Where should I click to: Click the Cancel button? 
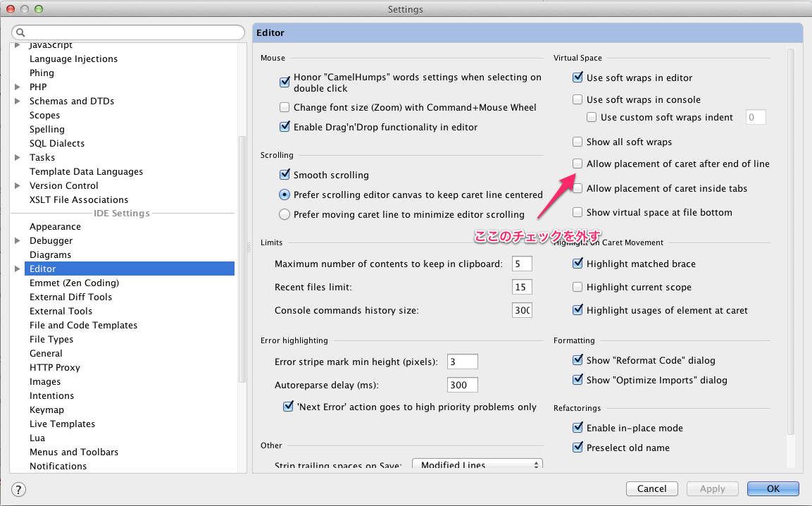point(651,488)
